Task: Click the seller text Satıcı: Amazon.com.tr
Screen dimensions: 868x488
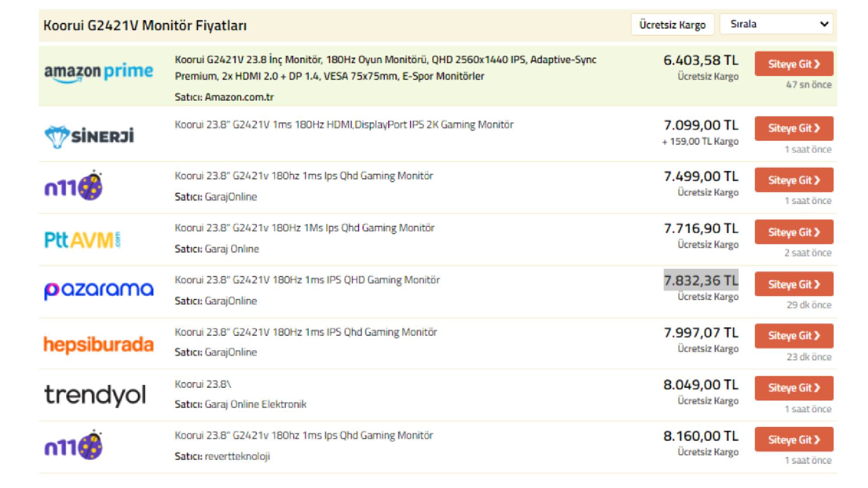Action: tap(224, 97)
